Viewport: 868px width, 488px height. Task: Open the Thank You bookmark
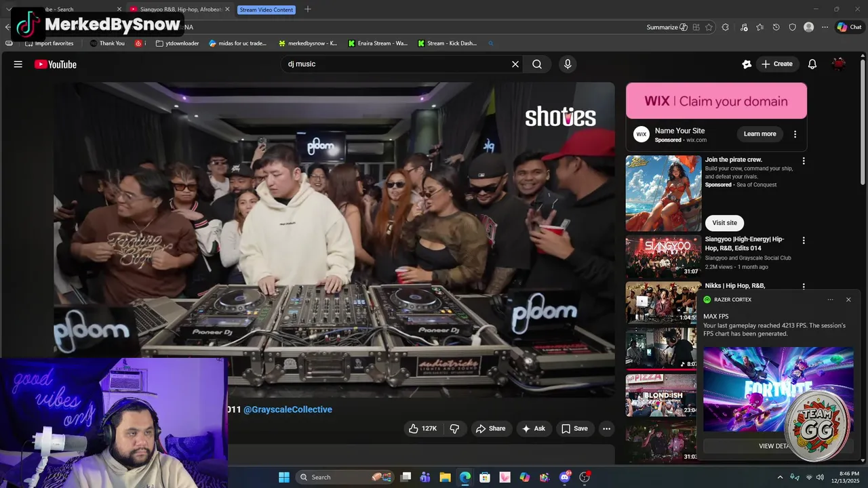tap(107, 43)
